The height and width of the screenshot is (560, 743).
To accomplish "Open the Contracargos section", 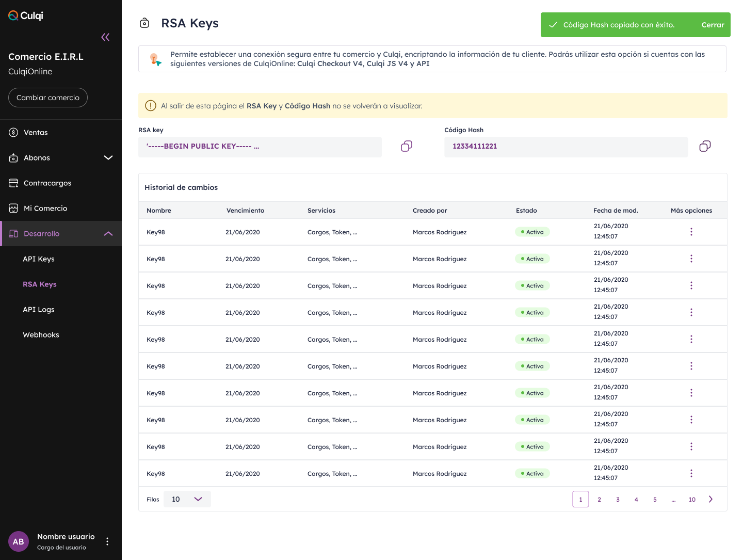I will coord(47,183).
